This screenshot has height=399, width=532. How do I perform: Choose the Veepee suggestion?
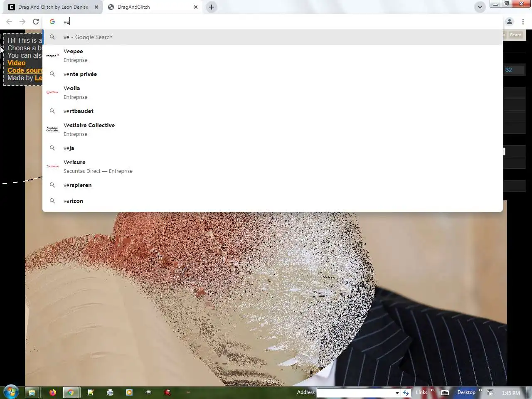tap(272, 55)
